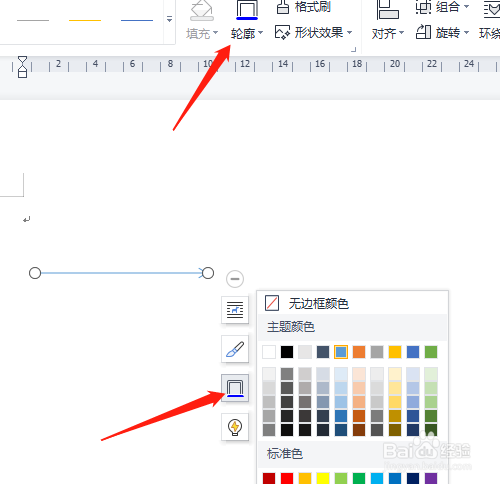Select the line's right endpoint handle
The height and width of the screenshot is (484, 500).
click(208, 273)
